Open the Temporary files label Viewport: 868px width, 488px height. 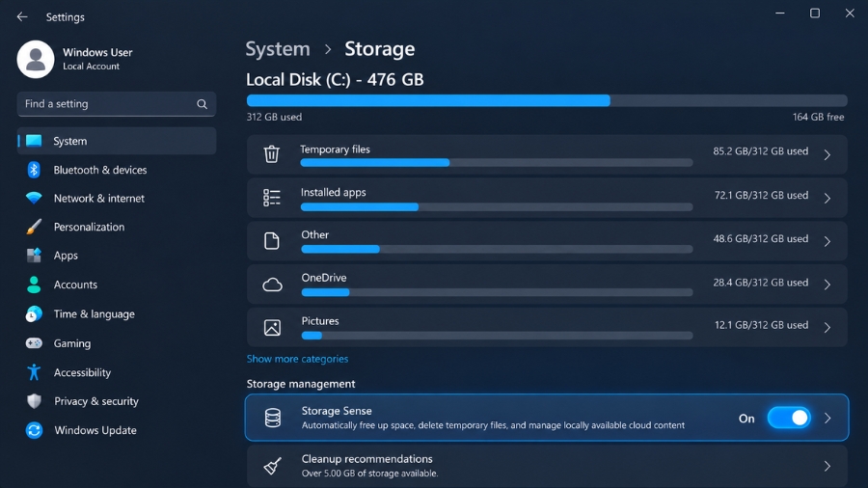(x=335, y=149)
